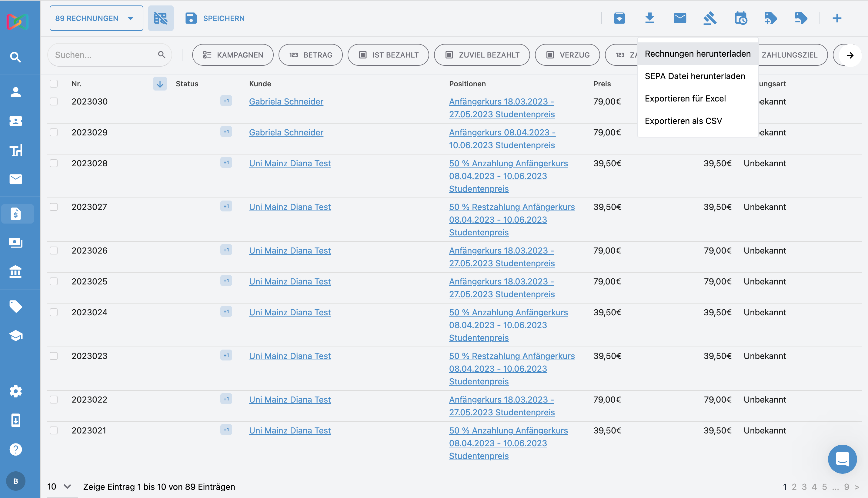The height and width of the screenshot is (498, 868).
Task: Toggle the grid filter icon next to dropdown
Action: 160,18
